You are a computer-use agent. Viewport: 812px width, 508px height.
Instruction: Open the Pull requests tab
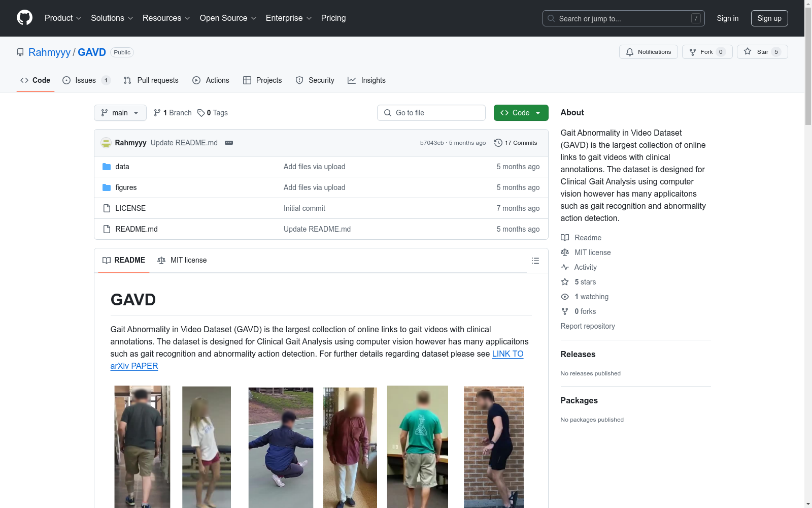pyautogui.click(x=151, y=80)
